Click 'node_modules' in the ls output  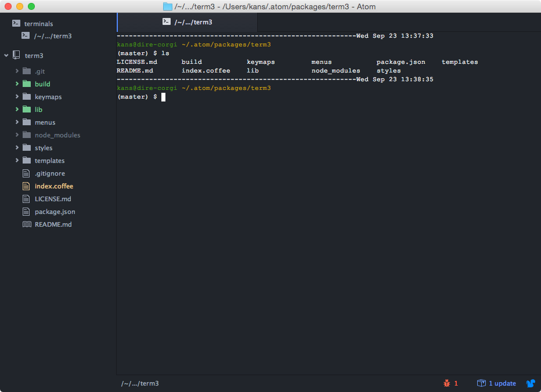pyautogui.click(x=336, y=71)
